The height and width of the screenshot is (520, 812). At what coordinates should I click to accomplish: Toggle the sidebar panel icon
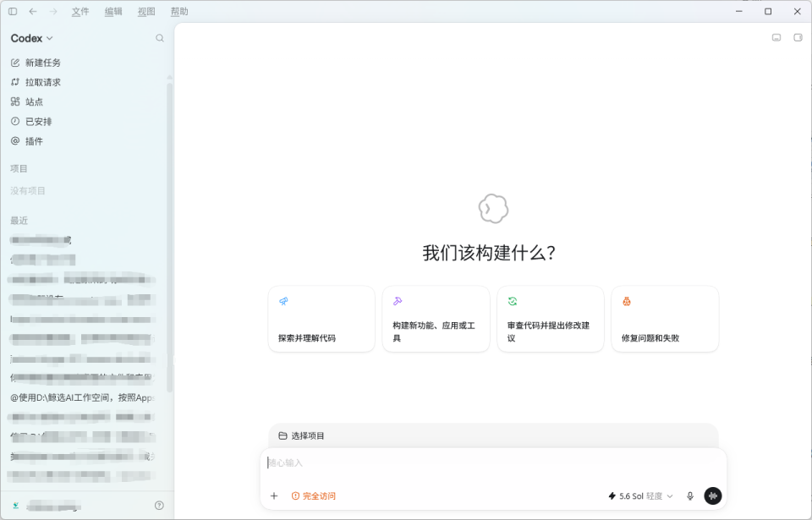(x=13, y=11)
